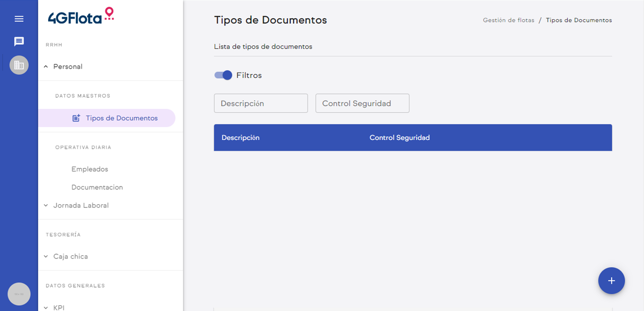
Task: Sort by the Descripción column header
Action: pos(241,138)
